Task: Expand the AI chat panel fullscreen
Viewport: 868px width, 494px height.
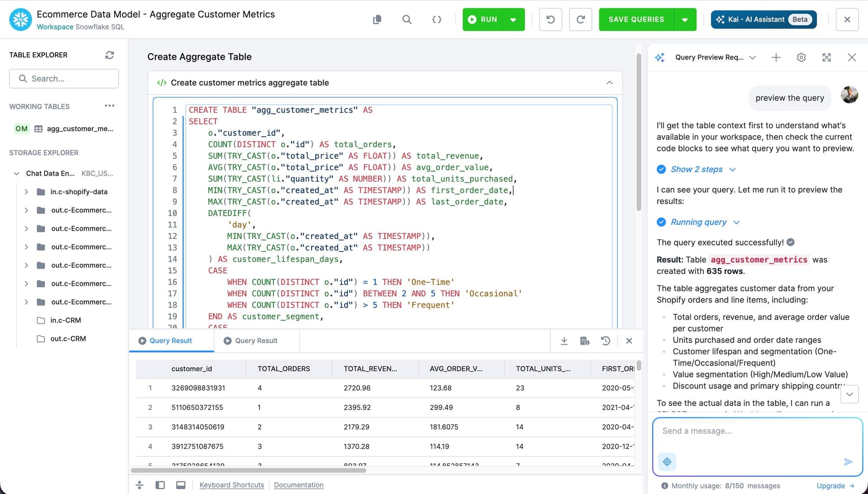Action: [827, 58]
